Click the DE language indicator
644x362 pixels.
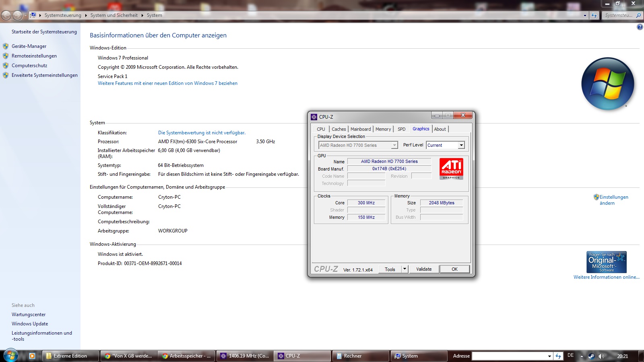tap(570, 355)
